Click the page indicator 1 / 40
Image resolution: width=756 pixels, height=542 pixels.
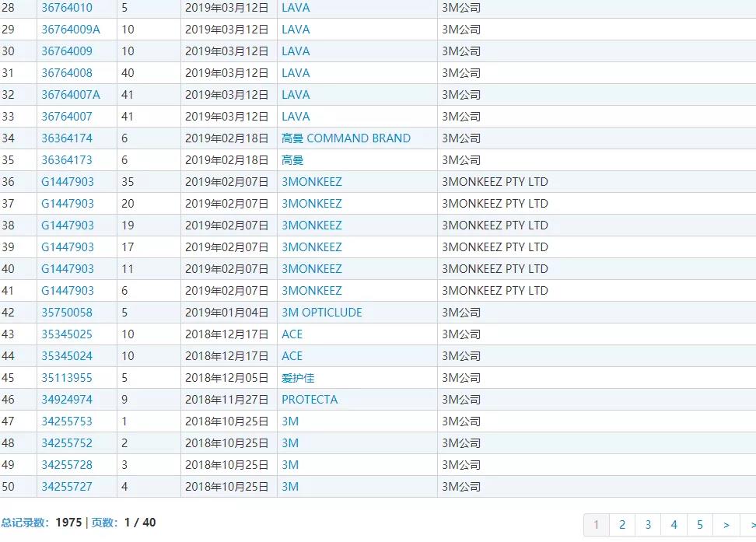pyautogui.click(x=140, y=523)
